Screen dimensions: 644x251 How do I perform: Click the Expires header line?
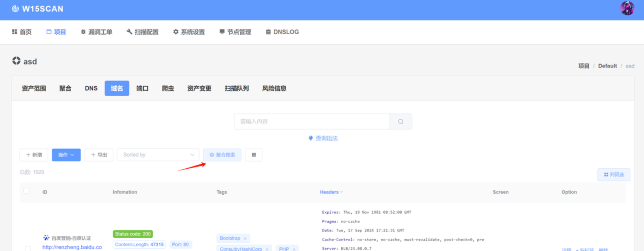pos(367,212)
